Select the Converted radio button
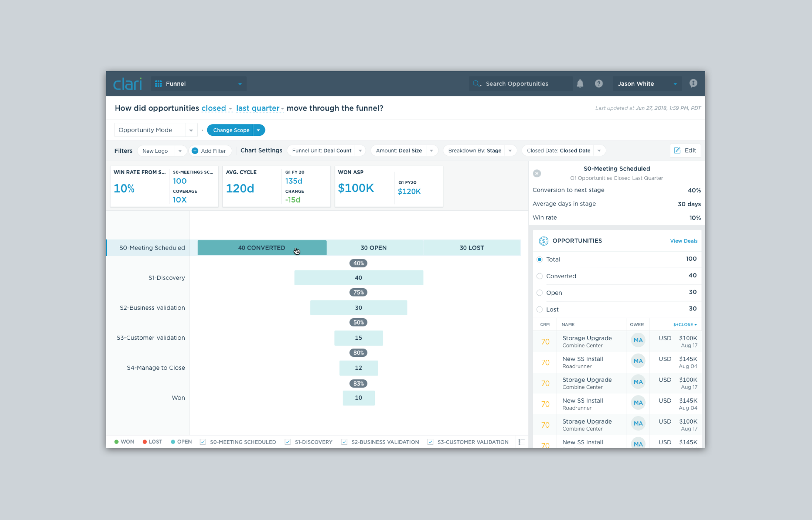The height and width of the screenshot is (520, 812). [x=539, y=276]
